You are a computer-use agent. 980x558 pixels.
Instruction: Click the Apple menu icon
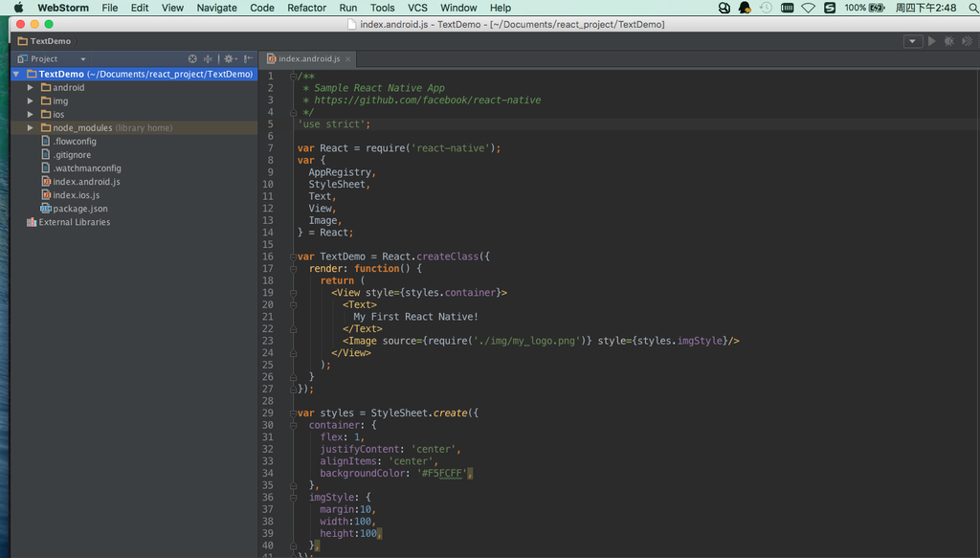19,8
